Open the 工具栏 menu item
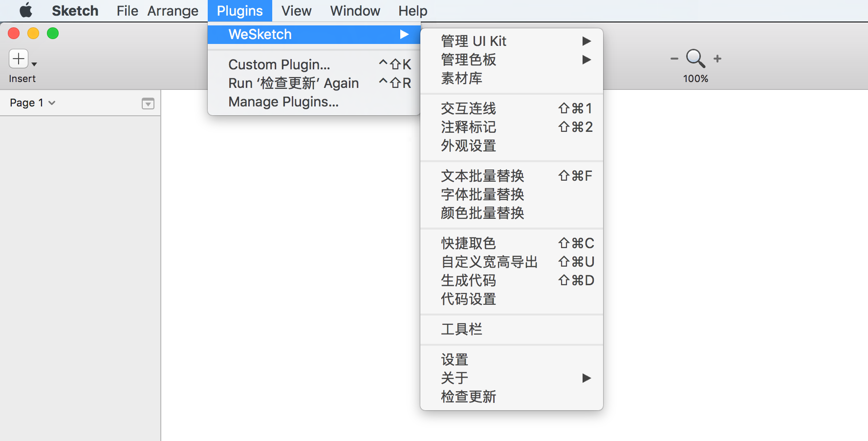 tap(461, 329)
